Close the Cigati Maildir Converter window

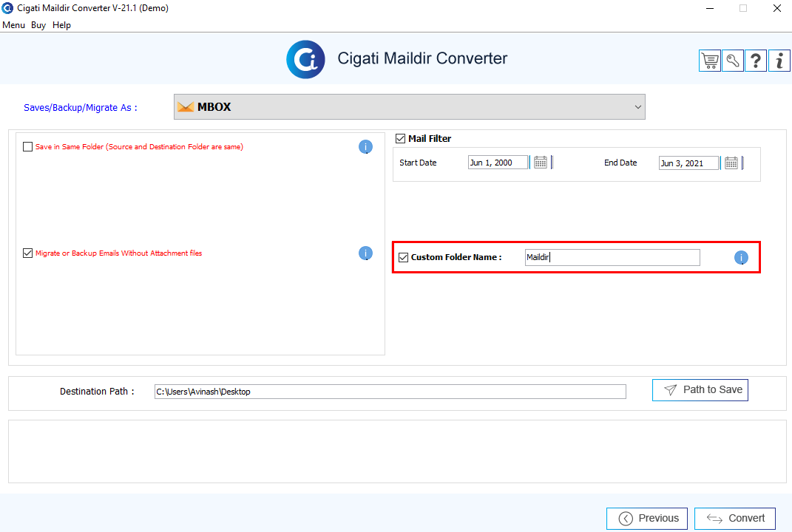(x=777, y=8)
